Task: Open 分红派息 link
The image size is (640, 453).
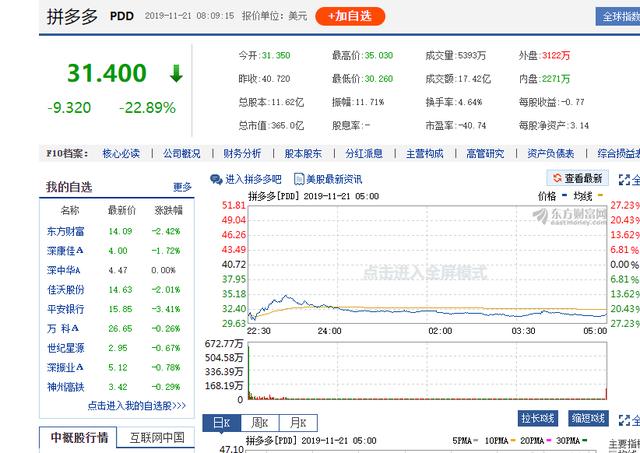Action: (x=364, y=153)
